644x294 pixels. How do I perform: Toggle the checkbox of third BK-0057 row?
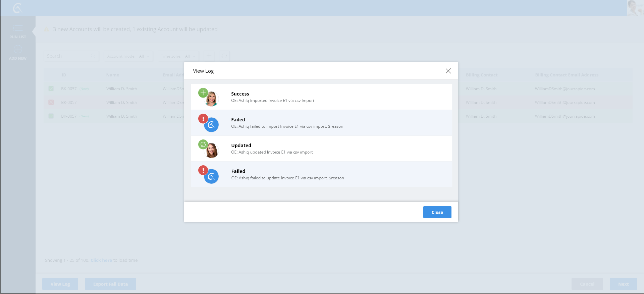click(51, 116)
